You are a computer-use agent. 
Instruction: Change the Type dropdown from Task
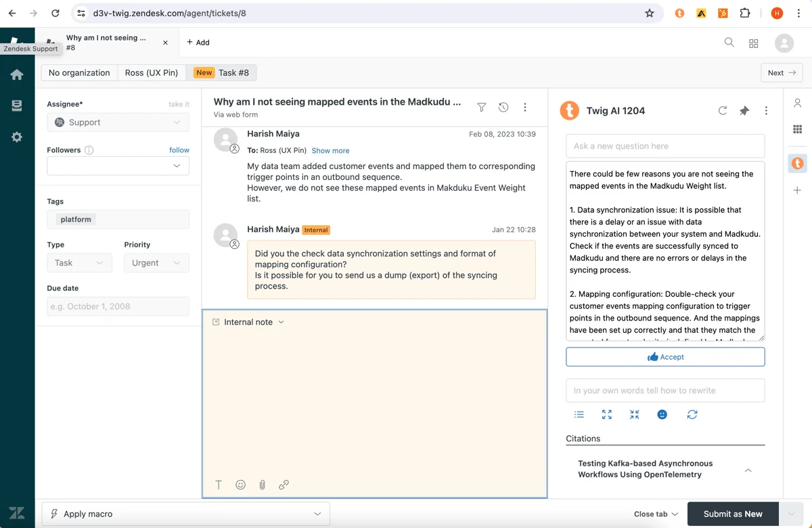(79, 263)
